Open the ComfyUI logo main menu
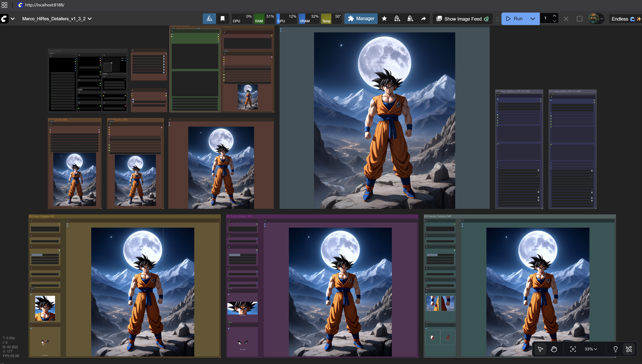This screenshot has width=642, height=364. click(4, 19)
